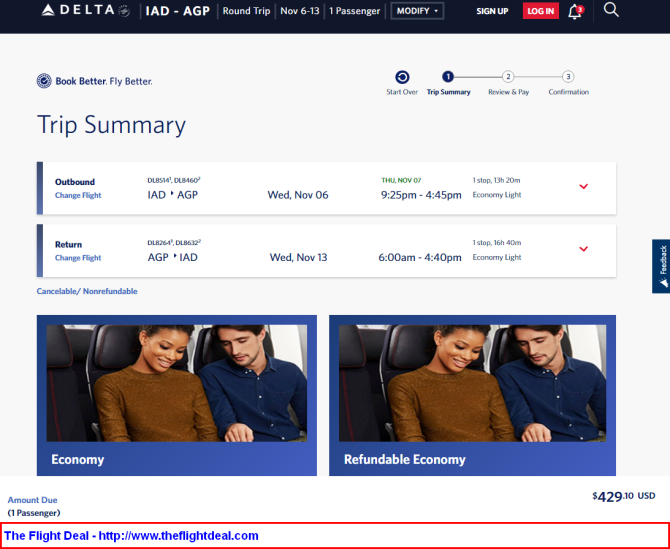Image resolution: width=670 pixels, height=549 pixels.
Task: Open the Feedback side tab
Action: pyautogui.click(x=661, y=266)
